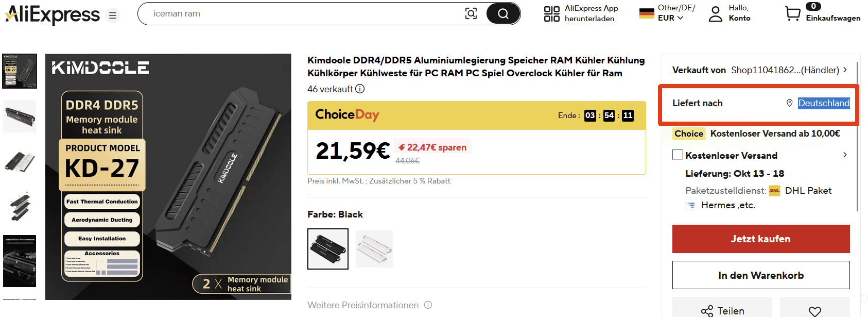Viewport: 868px width, 317px height.
Task: Click the info icon beside Weitere Preisinformationen
Action: click(x=428, y=305)
